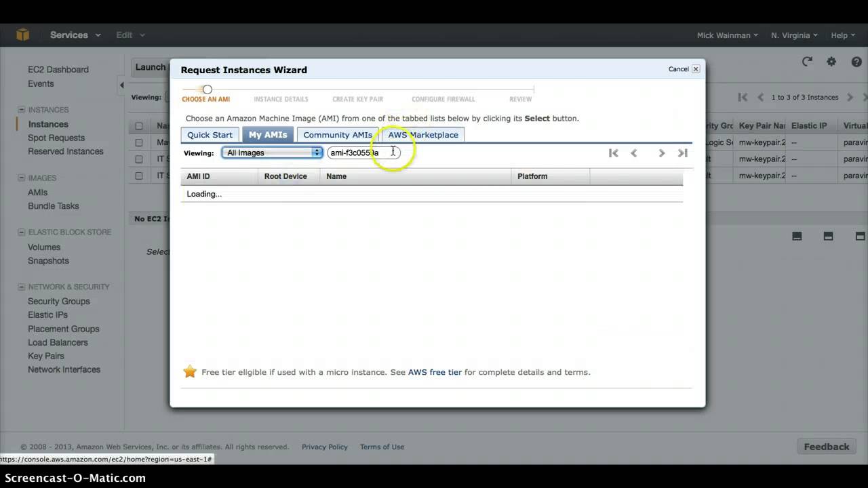The image size is (868, 488).
Task: Open Load Balancers in sidebar
Action: [58, 343]
